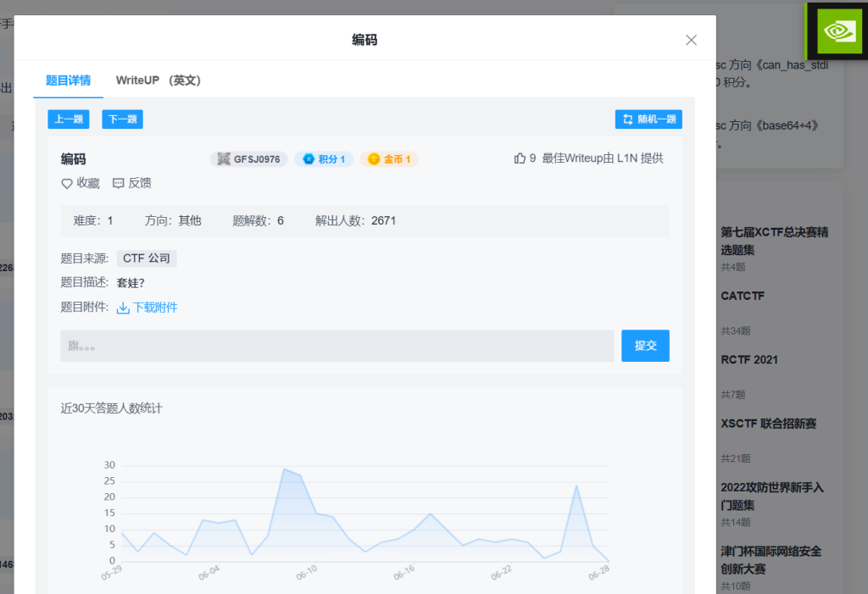Viewport: 868px width, 594px height.
Task: Click the flag input field
Action: (337, 346)
